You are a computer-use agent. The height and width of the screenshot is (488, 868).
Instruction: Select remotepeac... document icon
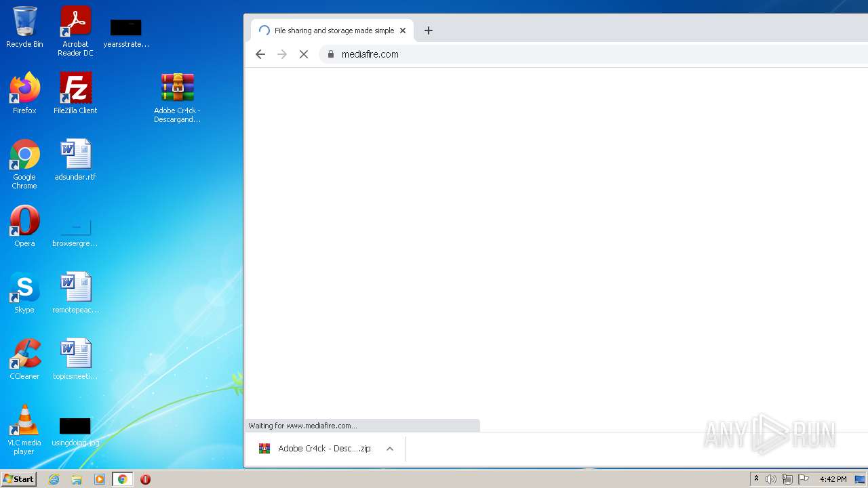tap(75, 293)
